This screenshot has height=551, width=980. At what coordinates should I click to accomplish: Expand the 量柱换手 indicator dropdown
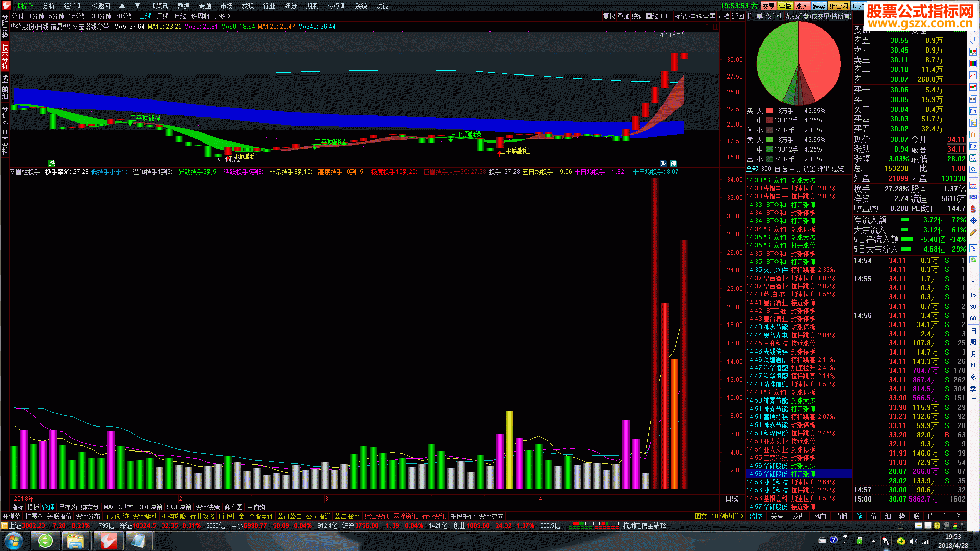pyautogui.click(x=12, y=172)
